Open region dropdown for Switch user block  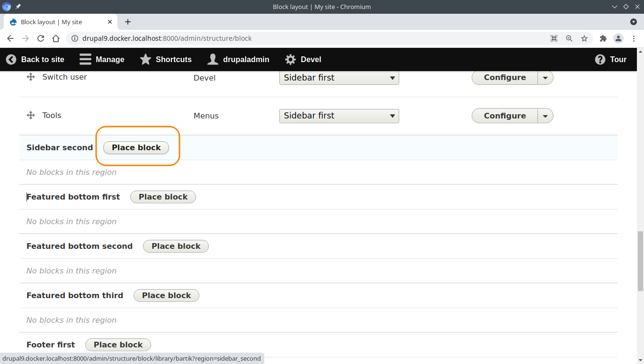point(339,78)
